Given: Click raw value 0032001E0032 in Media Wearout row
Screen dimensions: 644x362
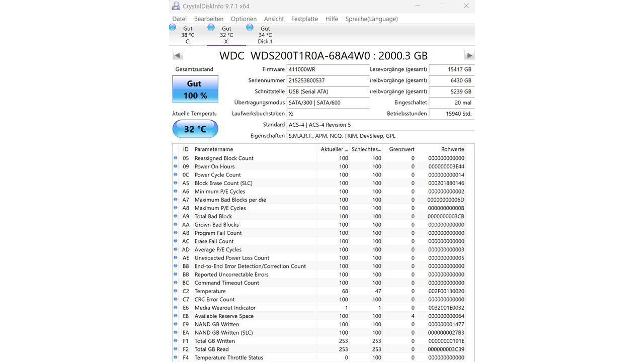Looking at the screenshot, I should (x=446, y=308).
